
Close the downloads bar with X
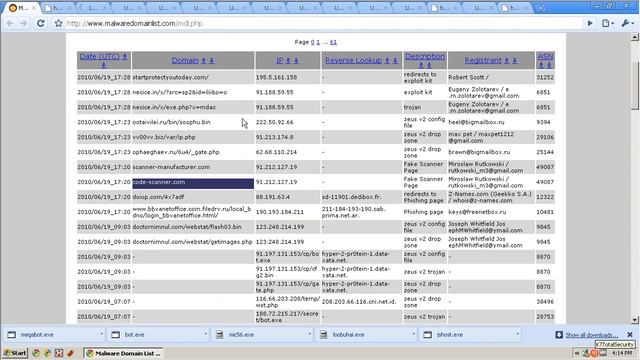point(630,335)
